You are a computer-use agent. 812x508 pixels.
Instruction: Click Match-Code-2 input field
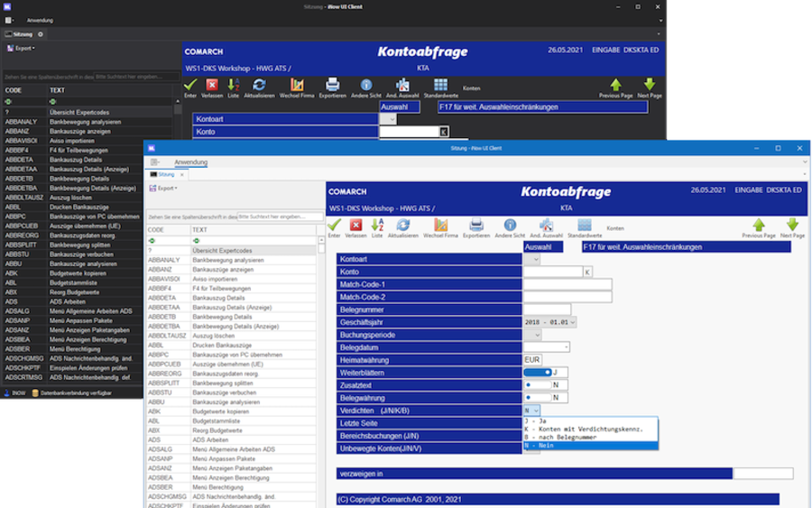[x=567, y=297]
